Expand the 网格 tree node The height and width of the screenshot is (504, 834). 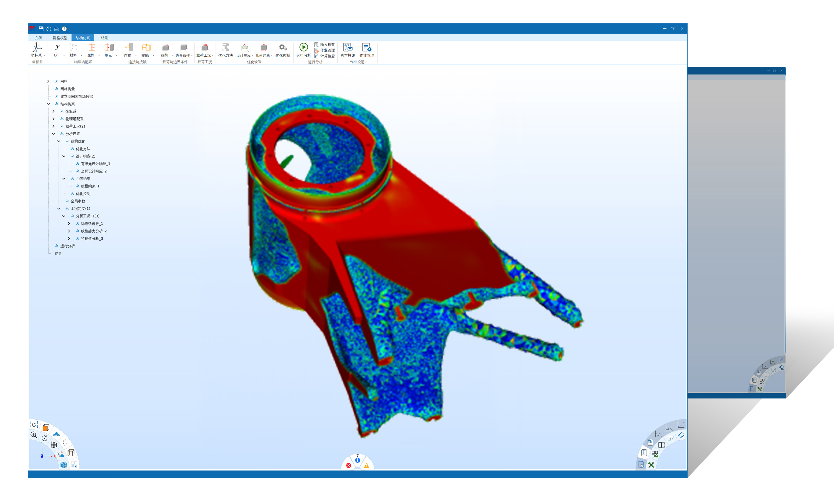[48, 81]
